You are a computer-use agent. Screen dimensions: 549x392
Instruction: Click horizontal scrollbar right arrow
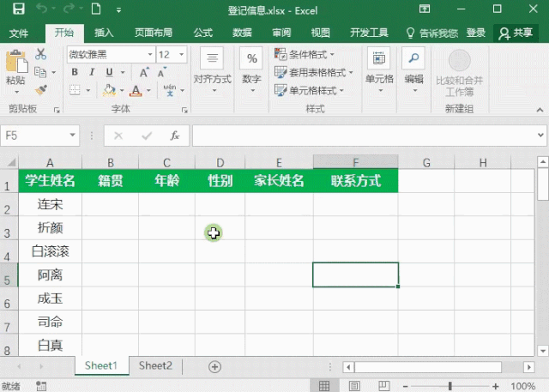(529, 367)
